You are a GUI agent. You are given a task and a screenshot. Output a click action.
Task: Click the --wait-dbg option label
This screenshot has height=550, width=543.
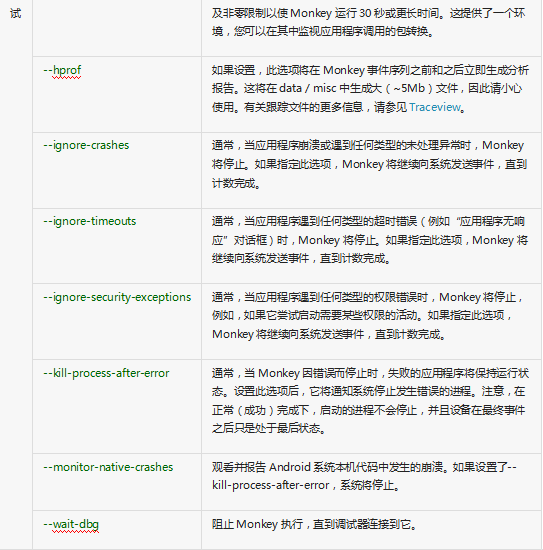click(71, 524)
